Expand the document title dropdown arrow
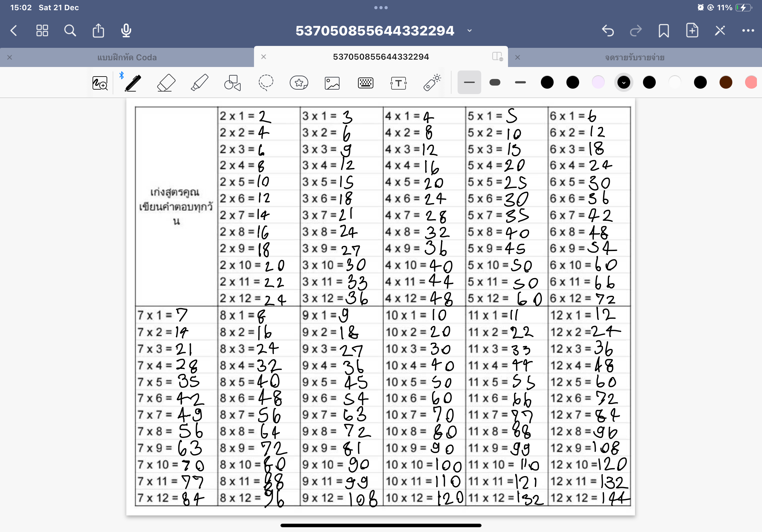This screenshot has height=532, width=762. pyautogui.click(x=469, y=31)
